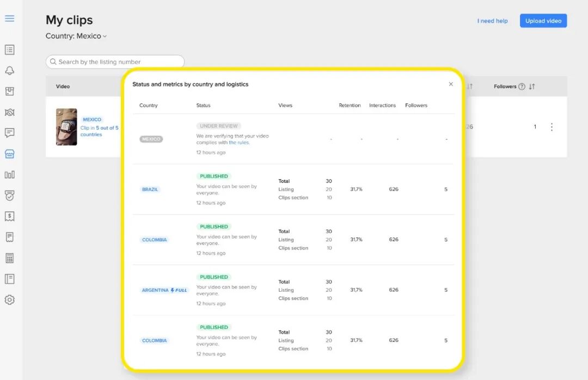Click the Upload video button
The image size is (588, 380).
click(x=543, y=21)
